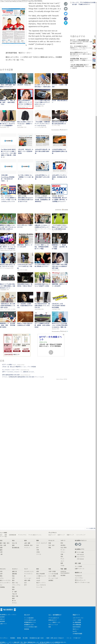Open the Facebook account icon in footer
The height and width of the screenshot is (644, 97).
[x=76, y=544]
